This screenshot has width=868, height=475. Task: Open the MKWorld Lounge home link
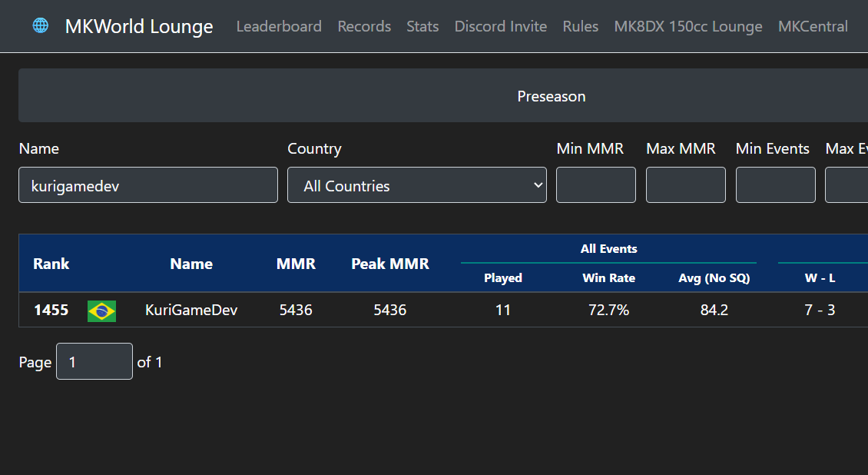tap(139, 26)
